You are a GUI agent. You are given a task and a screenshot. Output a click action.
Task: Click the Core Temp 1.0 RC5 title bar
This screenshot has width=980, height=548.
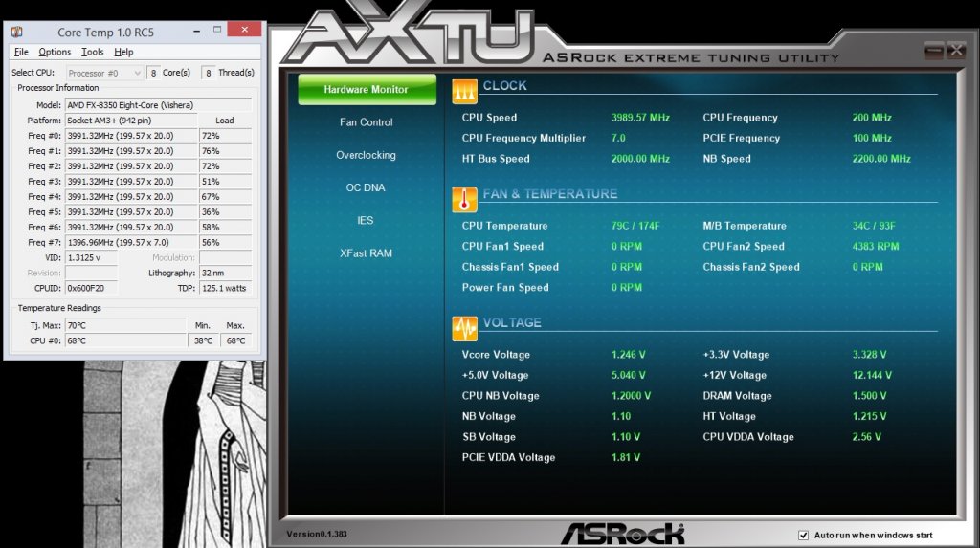(x=105, y=32)
